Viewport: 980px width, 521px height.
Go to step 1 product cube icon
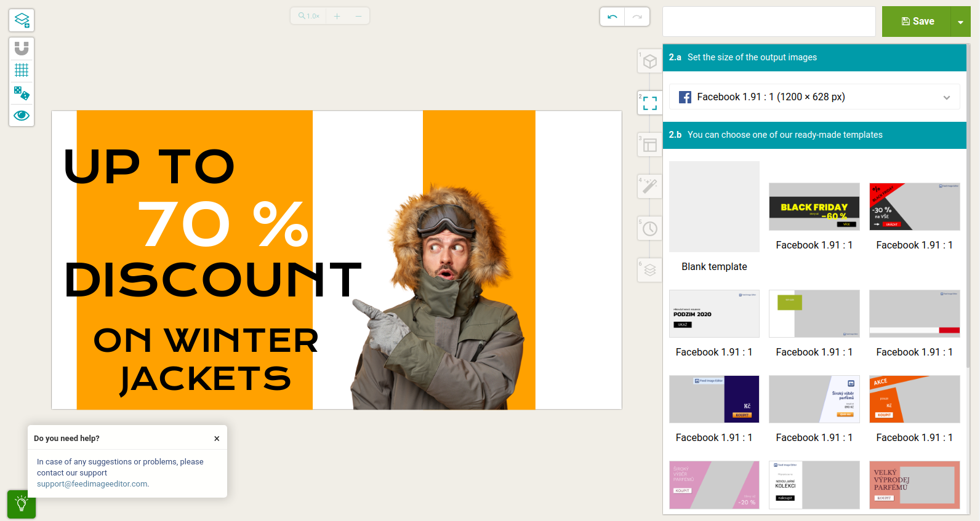650,62
